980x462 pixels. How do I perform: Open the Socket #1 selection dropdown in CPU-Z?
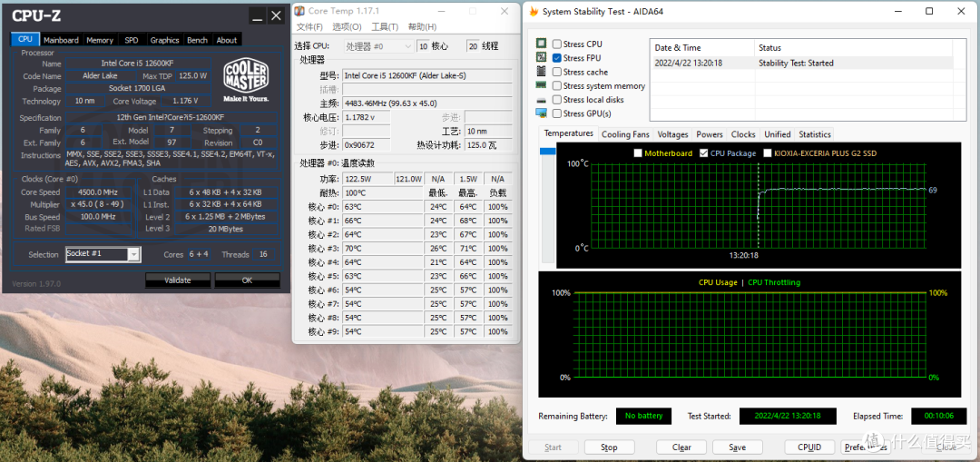pyautogui.click(x=133, y=254)
